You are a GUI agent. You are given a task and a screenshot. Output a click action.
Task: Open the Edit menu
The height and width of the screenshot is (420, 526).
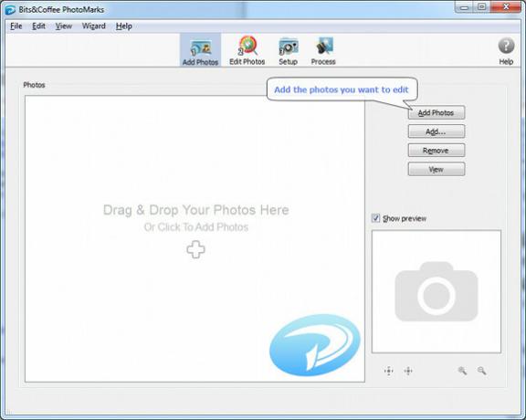point(38,26)
